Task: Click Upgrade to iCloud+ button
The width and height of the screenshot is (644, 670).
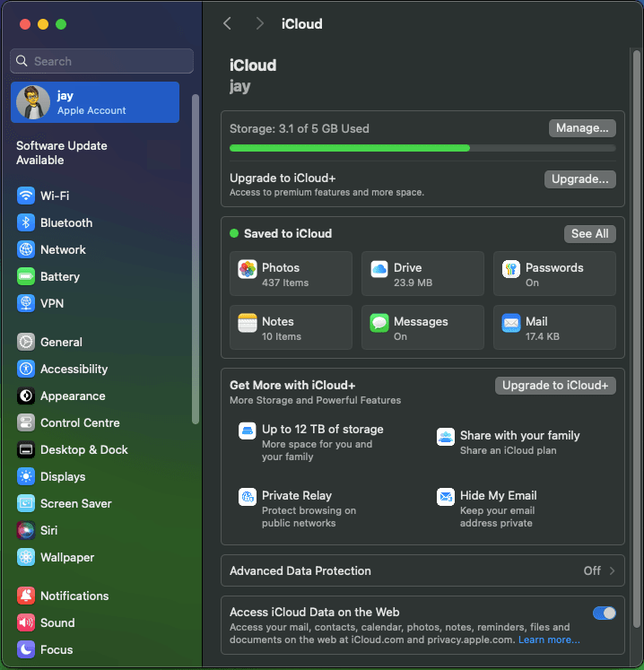Action: click(x=555, y=386)
